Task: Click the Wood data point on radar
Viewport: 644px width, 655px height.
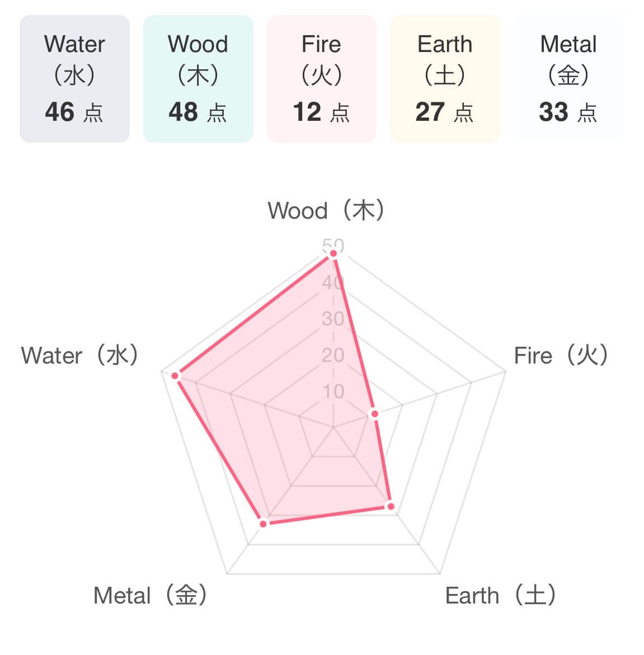Action: click(x=333, y=254)
